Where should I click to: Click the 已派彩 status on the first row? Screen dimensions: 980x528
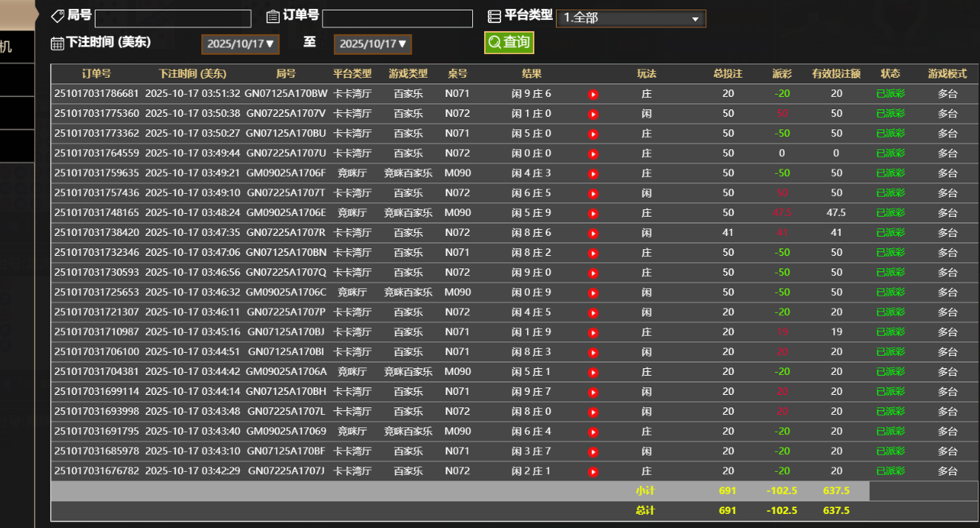(x=890, y=94)
